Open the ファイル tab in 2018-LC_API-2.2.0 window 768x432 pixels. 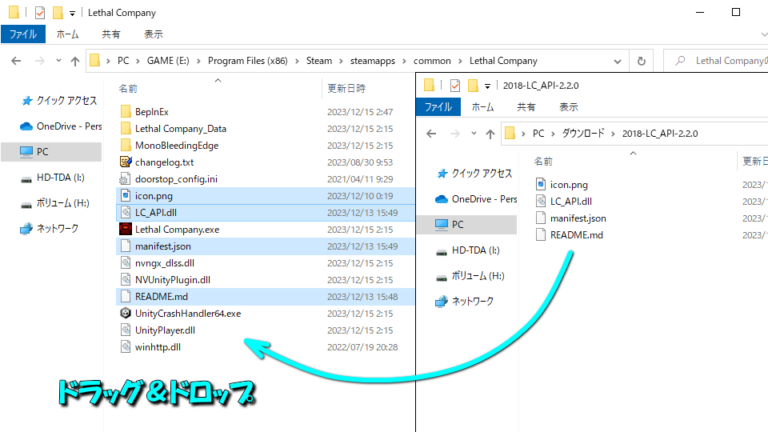coord(438,107)
